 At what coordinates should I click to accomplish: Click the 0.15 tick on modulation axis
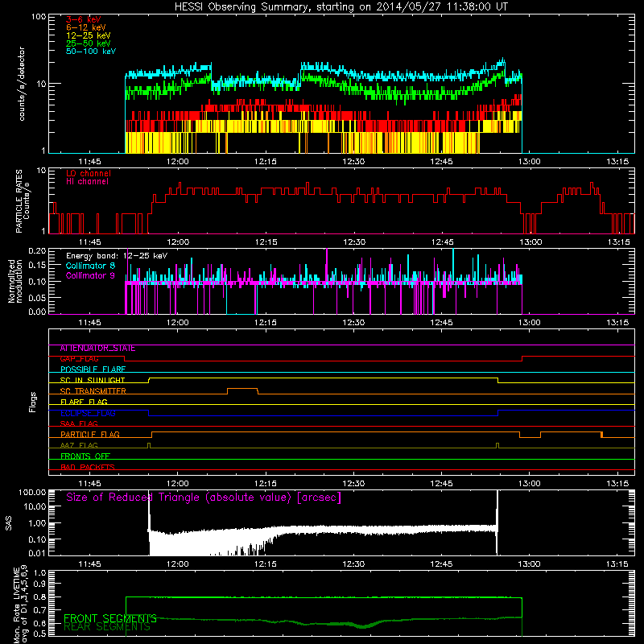[x=37, y=266]
